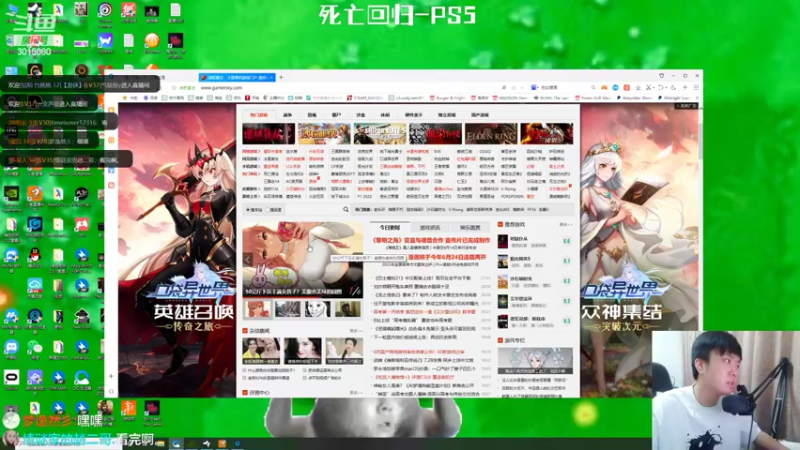The height and width of the screenshot is (450, 800).
Task: Click the browser page vertical scrollbar
Action: click(x=701, y=140)
